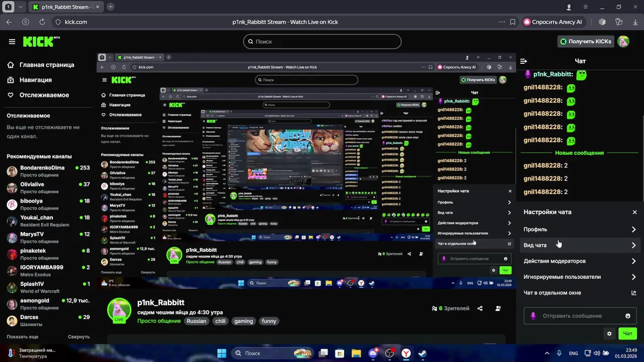The width and height of the screenshot is (644, 362).
Task: Open pinakotek channel
Action: point(48,254)
